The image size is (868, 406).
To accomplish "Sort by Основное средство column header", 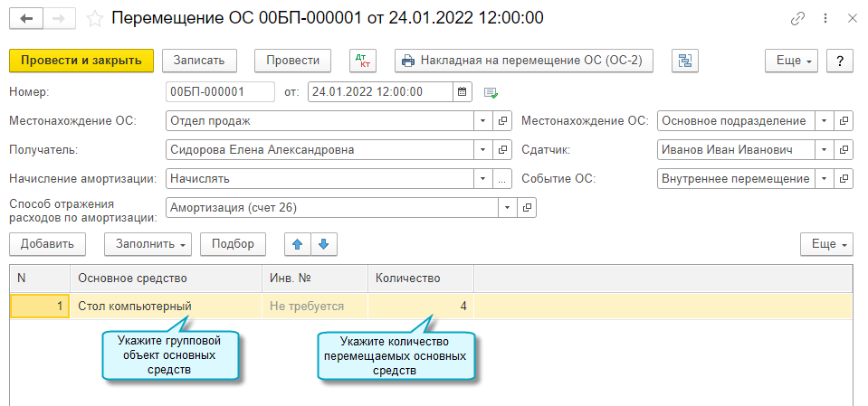I will pos(166,279).
